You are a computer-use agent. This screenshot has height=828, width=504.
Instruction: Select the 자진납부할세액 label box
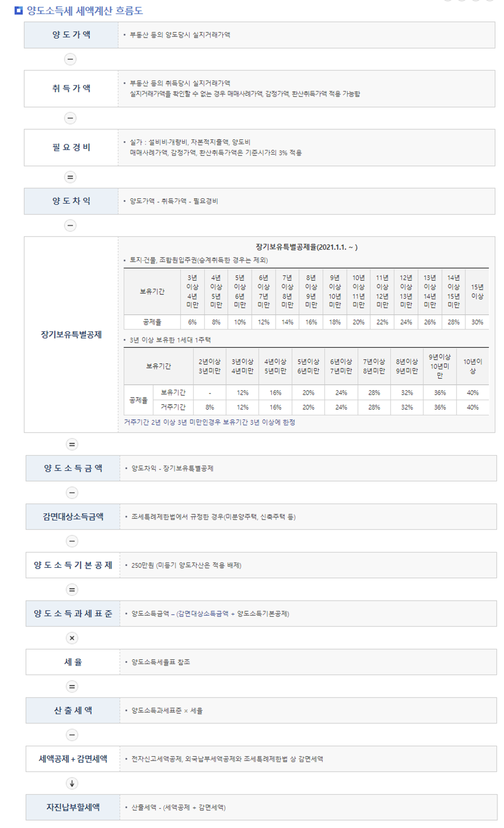73,807
